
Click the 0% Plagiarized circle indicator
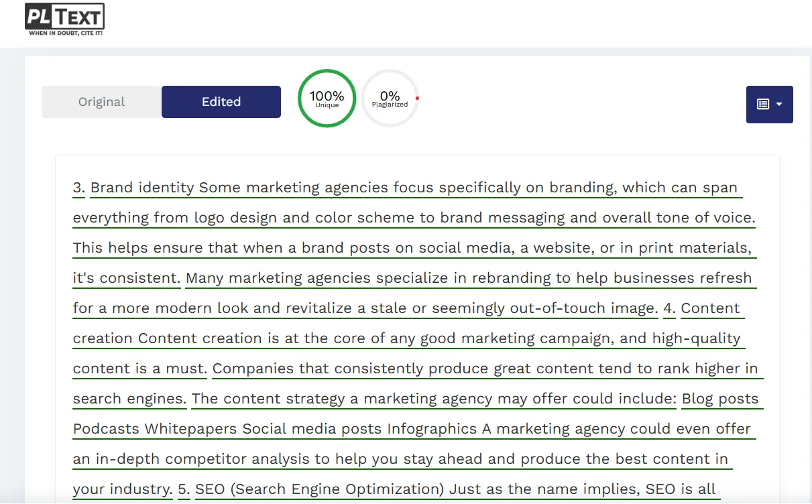coord(390,99)
